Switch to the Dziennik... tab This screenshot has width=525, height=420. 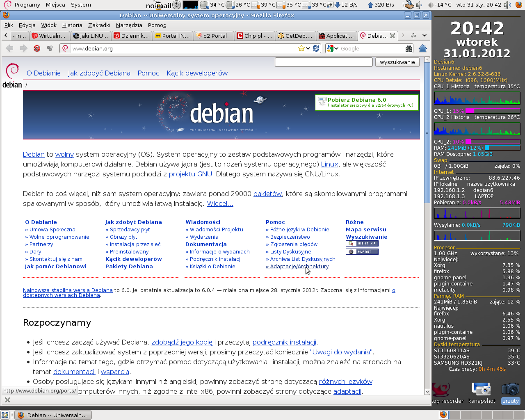pyautogui.click(x=132, y=36)
